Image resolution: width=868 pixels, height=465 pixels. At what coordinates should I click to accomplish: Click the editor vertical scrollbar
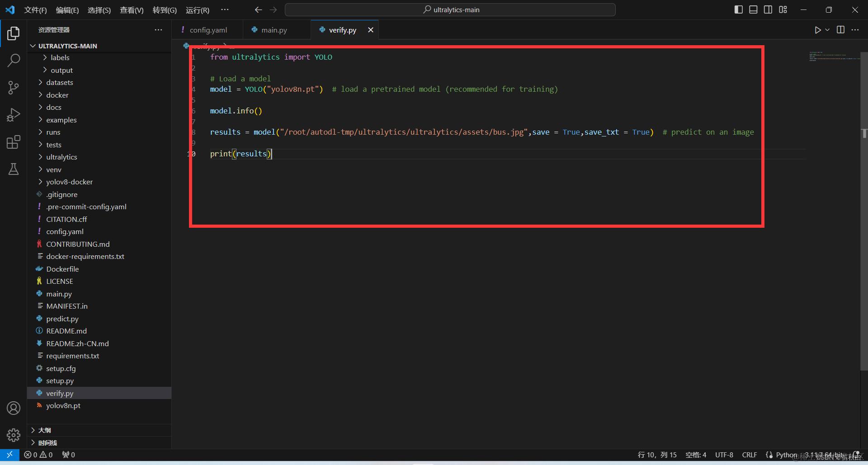[864, 211]
